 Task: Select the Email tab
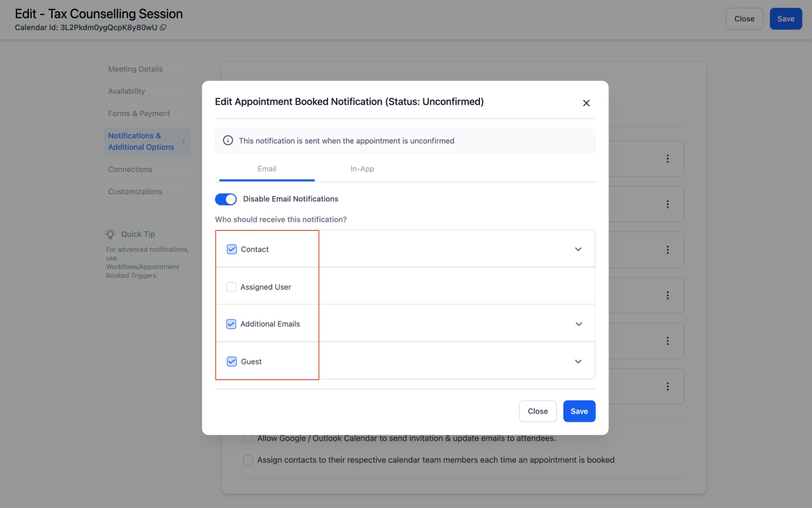(x=267, y=169)
